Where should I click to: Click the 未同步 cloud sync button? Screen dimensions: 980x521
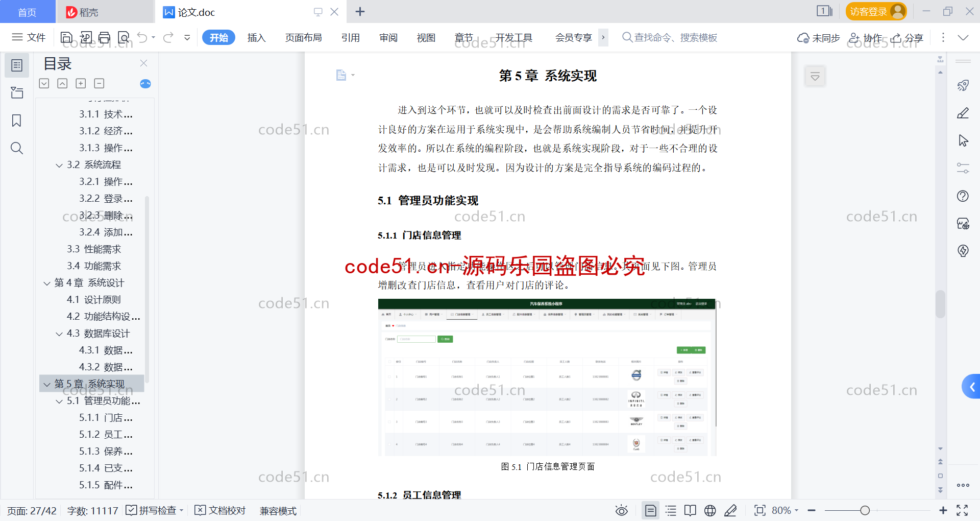point(818,38)
